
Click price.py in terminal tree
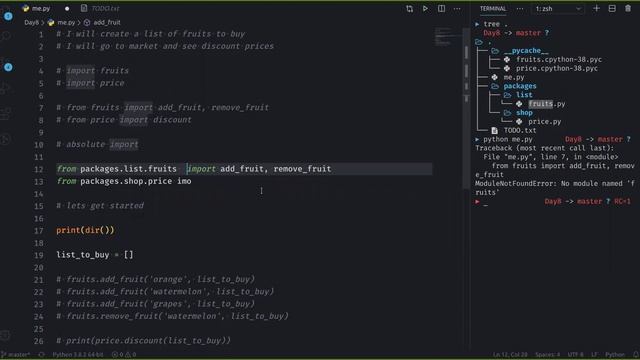tap(544, 122)
